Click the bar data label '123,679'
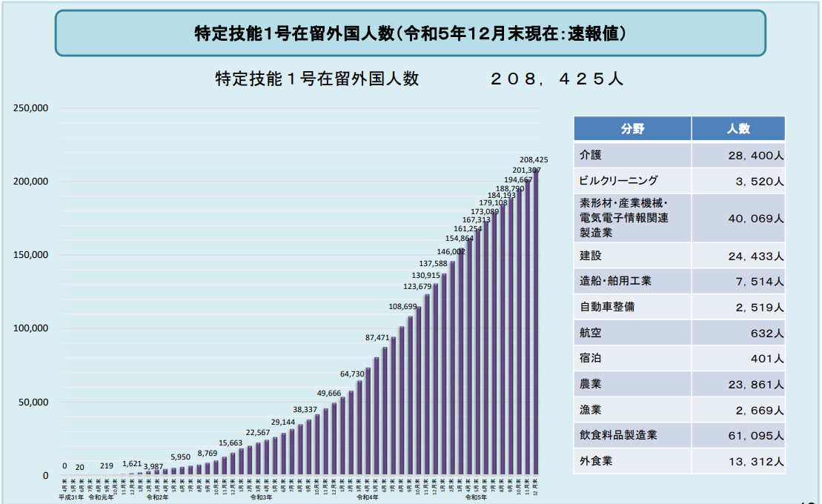The image size is (822, 504). (417, 286)
